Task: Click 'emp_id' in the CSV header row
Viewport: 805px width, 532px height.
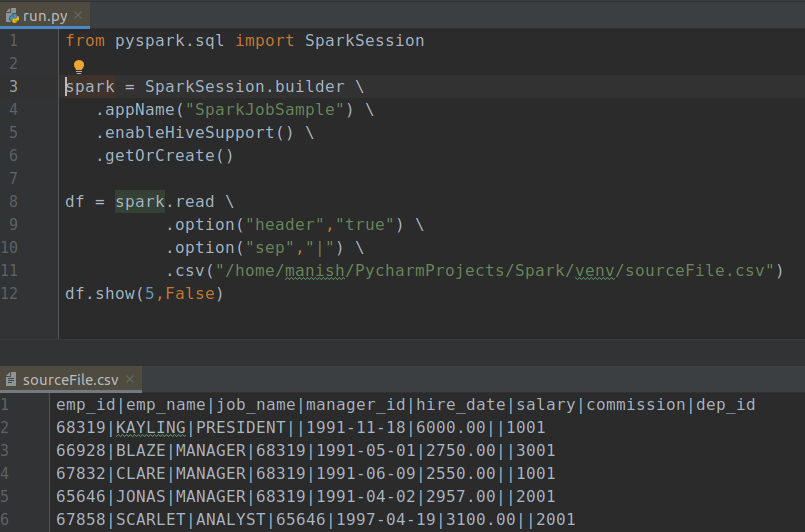Action: pyautogui.click(x=86, y=405)
